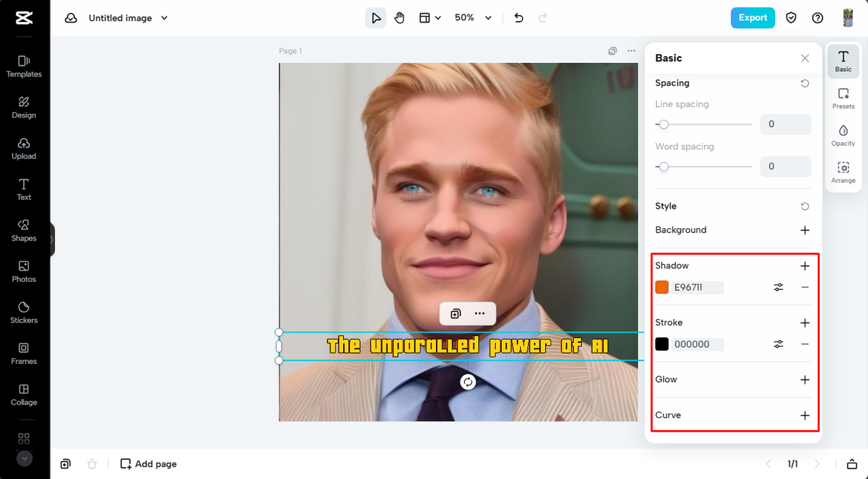Open the Text panel in sidebar

pyautogui.click(x=24, y=189)
